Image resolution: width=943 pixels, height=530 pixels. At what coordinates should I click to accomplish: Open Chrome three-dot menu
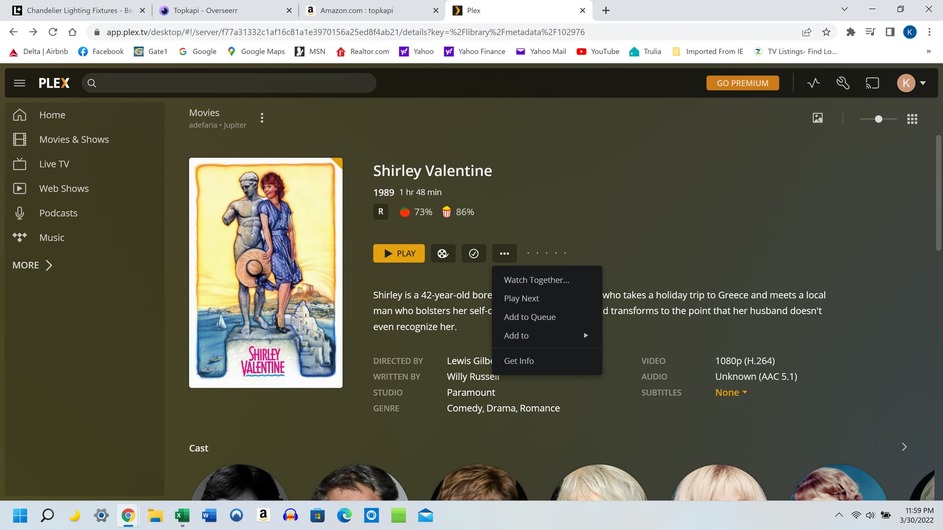click(929, 32)
